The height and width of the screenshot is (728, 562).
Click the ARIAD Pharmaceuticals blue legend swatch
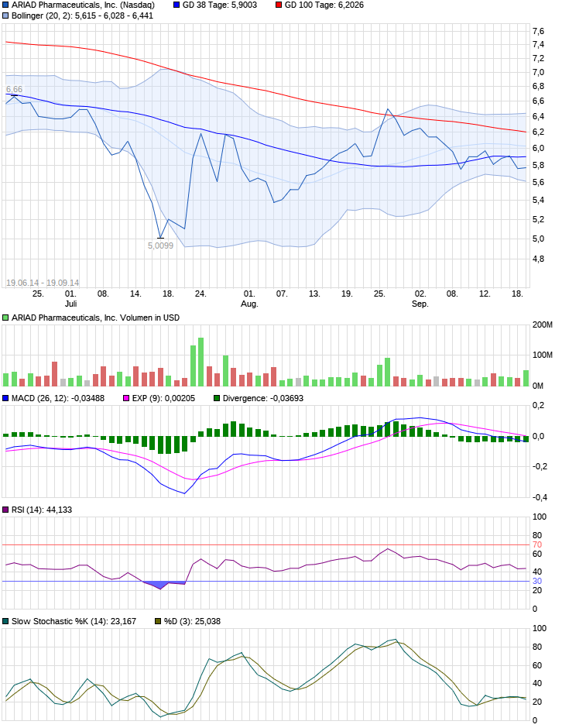pos(5,5)
